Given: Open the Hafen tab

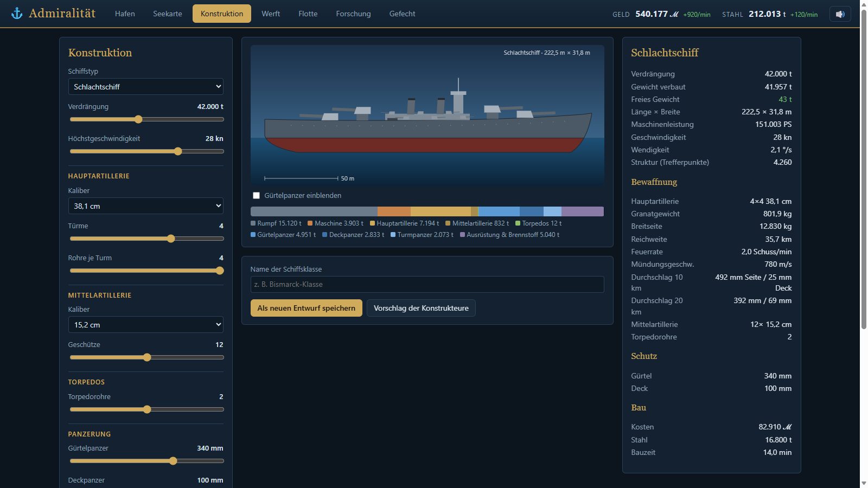Looking at the screenshot, I should pyautogui.click(x=125, y=14).
